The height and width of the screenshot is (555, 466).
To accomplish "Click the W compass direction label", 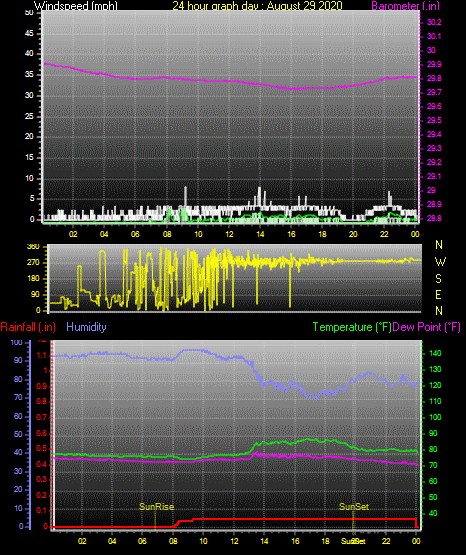I will 440,262.
